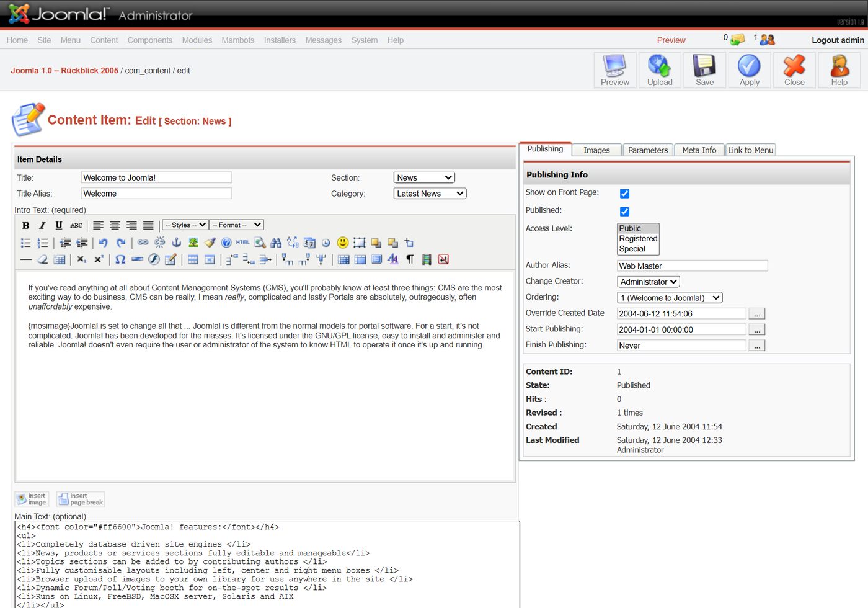Screen dimensions: 868x608
Task: Apply underline formatting
Action: pos(59,225)
